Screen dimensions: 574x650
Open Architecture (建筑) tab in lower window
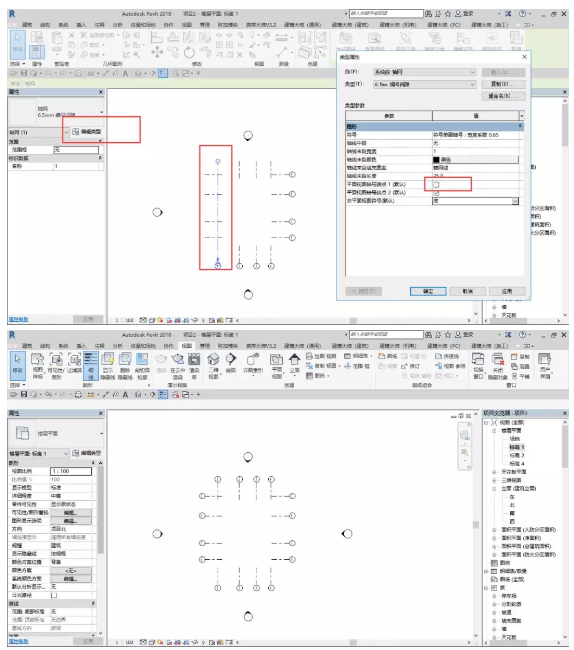(x=27, y=345)
